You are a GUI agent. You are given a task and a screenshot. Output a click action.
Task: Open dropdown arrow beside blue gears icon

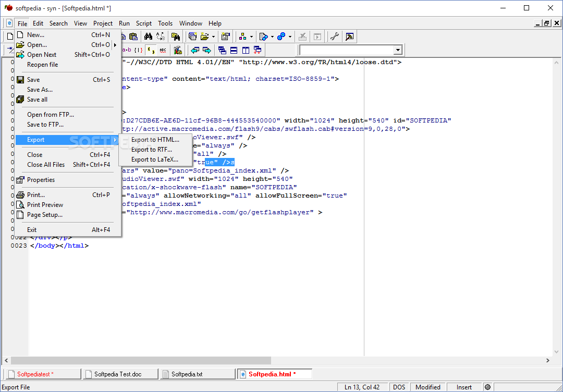290,36
